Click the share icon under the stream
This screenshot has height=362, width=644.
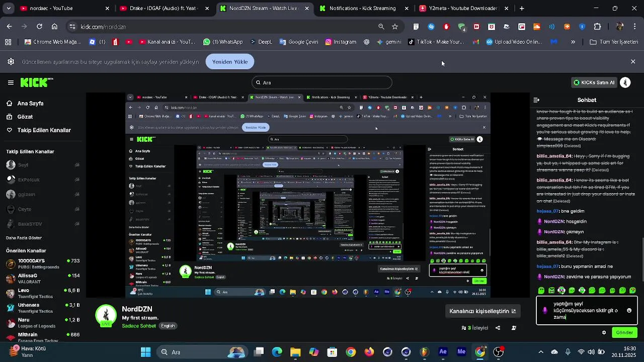pyautogui.click(x=498, y=328)
